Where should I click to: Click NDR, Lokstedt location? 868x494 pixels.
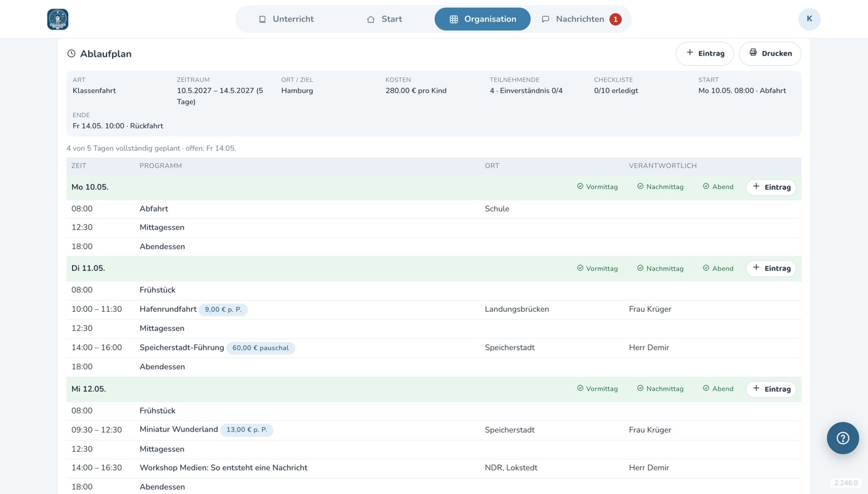[x=511, y=468]
